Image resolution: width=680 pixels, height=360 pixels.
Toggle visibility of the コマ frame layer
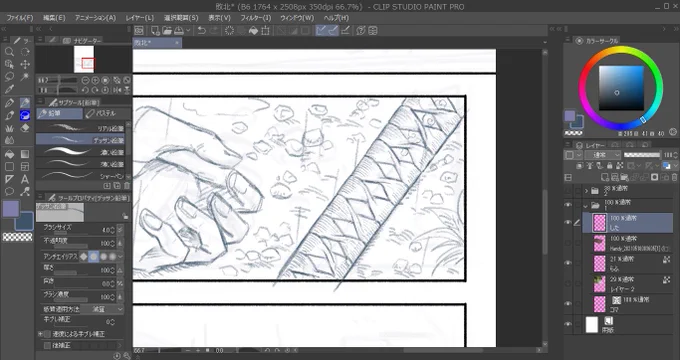point(568,304)
